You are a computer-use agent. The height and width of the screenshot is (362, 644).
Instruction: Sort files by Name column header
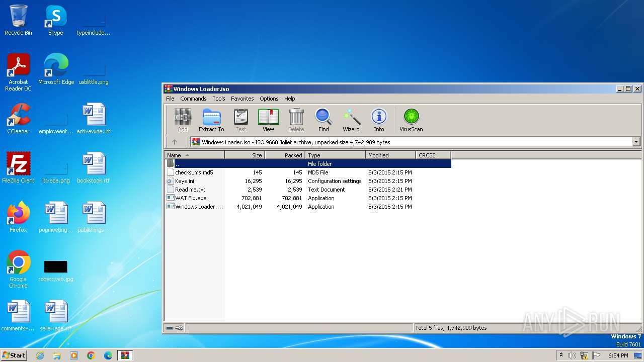point(194,155)
